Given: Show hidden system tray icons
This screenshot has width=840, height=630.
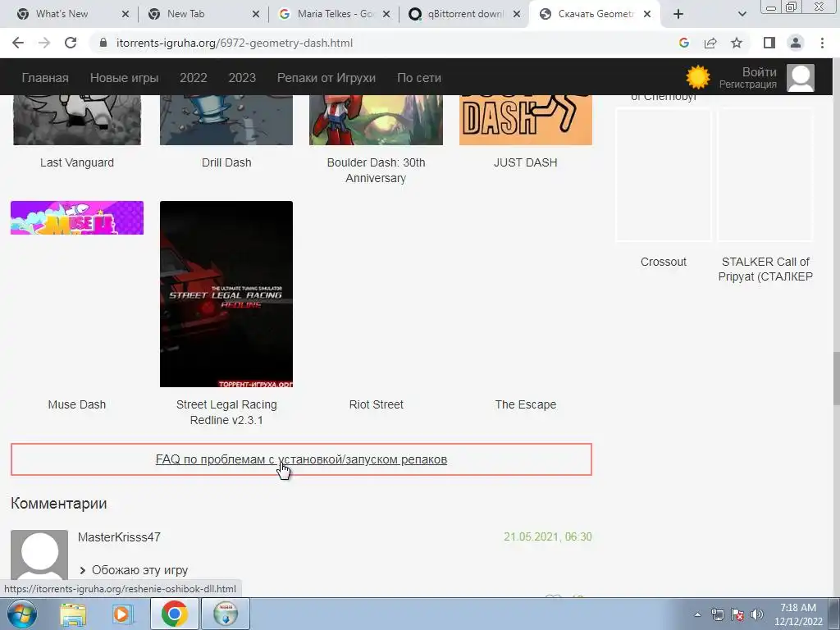Looking at the screenshot, I should tap(697, 614).
